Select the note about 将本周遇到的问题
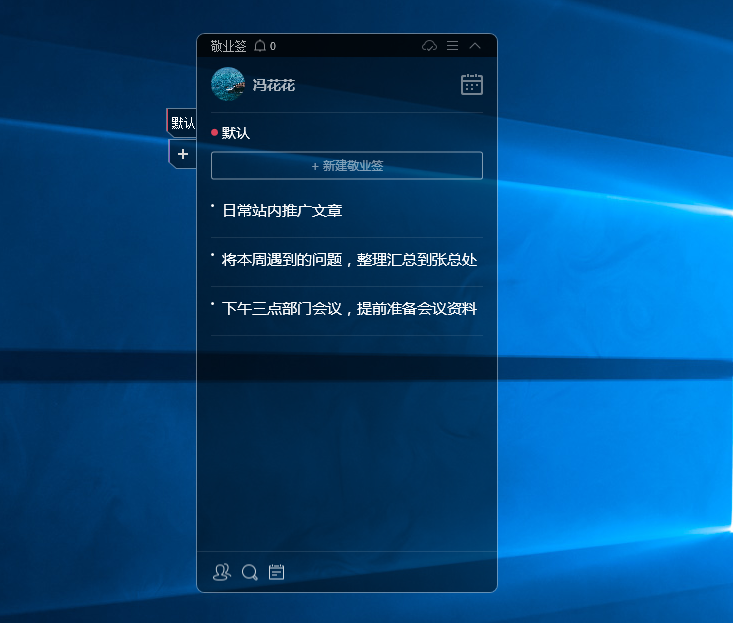733x623 pixels. [348, 260]
